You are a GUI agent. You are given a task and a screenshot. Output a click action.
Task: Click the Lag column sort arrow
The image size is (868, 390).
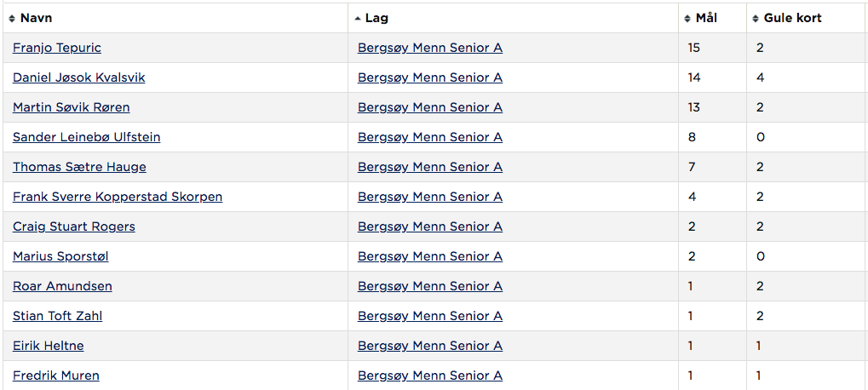(x=358, y=19)
